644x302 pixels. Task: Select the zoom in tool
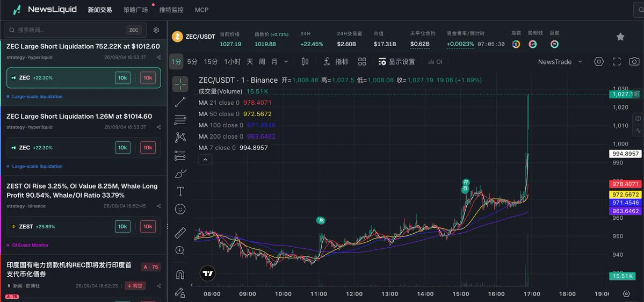pos(180,250)
